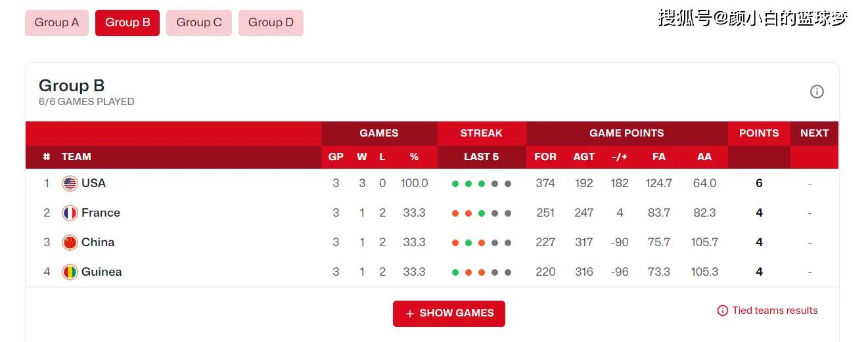Screen dimensions: 868x342
Task: Click the China flag icon
Action: pyautogui.click(x=70, y=243)
